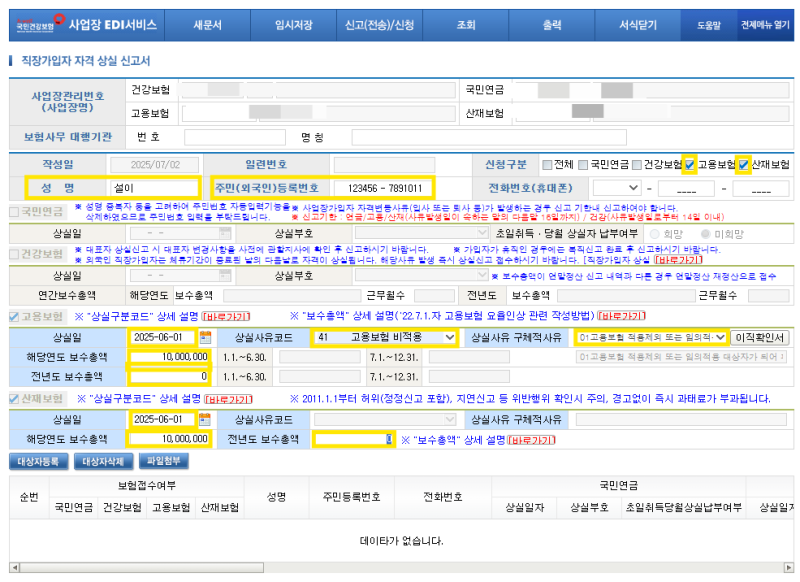Toggle the 건강보험 section checkbox

14,254
